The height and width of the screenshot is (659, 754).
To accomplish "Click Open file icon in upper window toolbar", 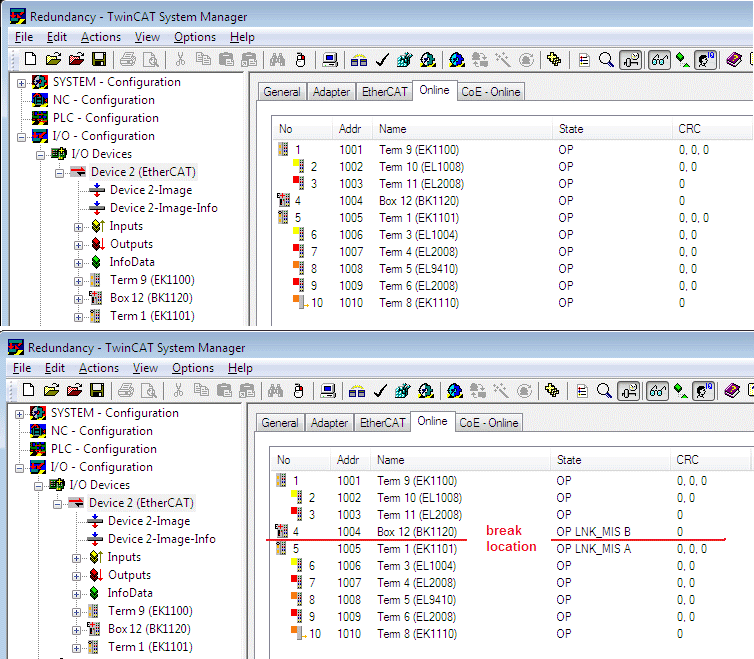I will tap(53, 60).
